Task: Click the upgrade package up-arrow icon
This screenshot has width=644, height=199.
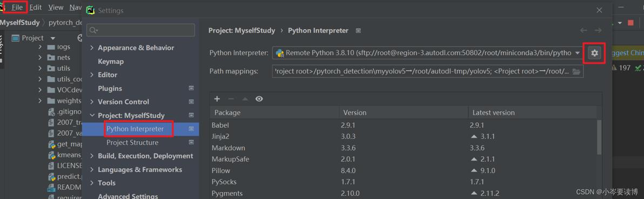Action: pyautogui.click(x=245, y=98)
